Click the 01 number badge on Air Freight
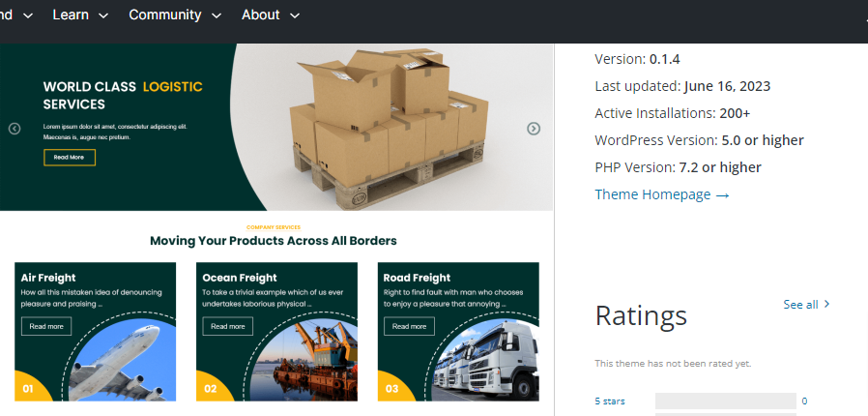The width and height of the screenshot is (868, 416). click(x=28, y=389)
